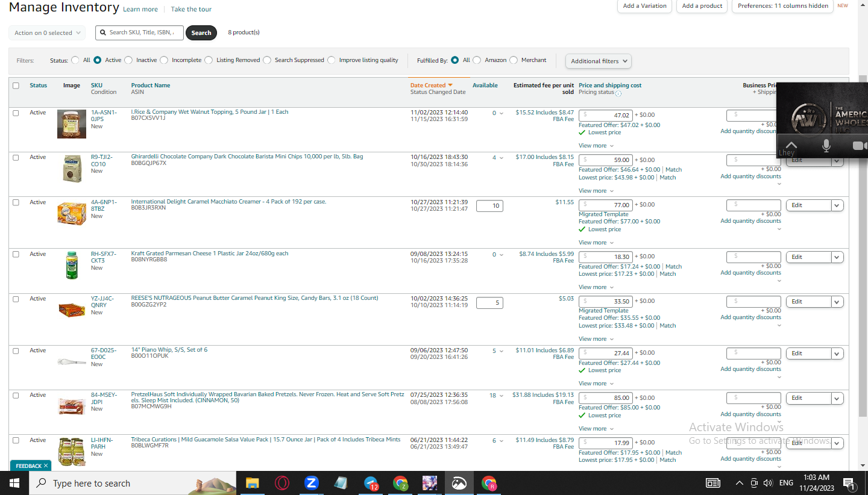
Task: Open Edit dropdown arrow for Reese's row
Action: point(837,302)
